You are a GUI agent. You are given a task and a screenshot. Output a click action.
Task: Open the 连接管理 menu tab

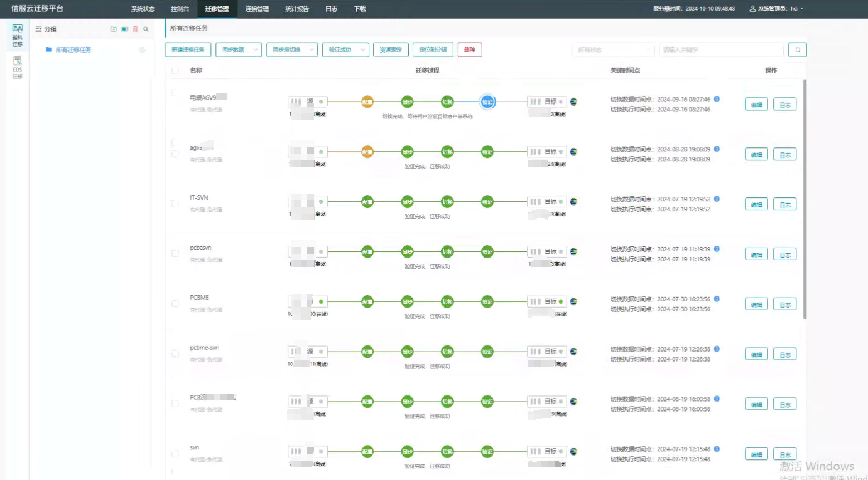tap(257, 9)
